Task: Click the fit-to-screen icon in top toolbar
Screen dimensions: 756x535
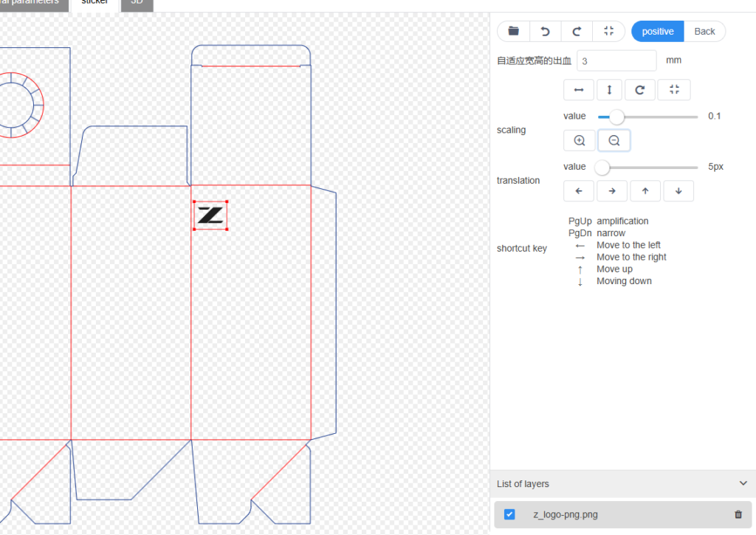Action: click(608, 31)
